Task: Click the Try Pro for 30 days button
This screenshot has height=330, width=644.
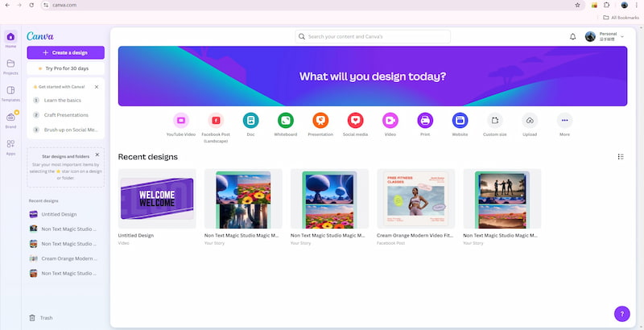Action: [x=65, y=68]
